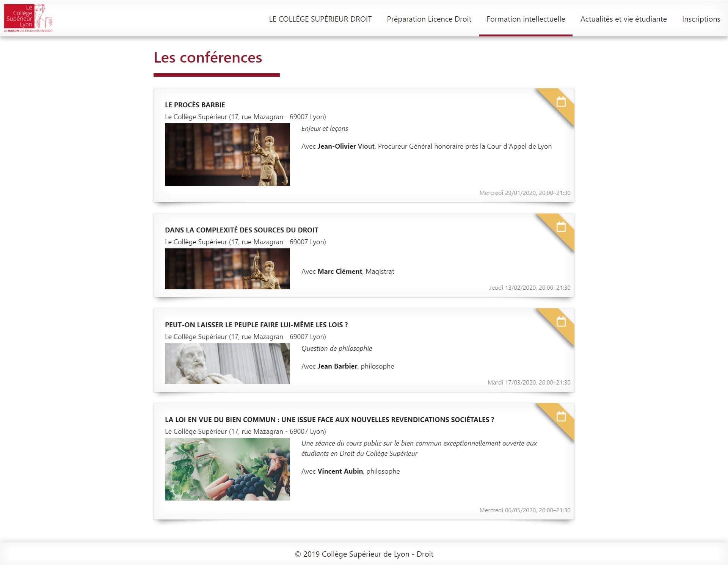The height and width of the screenshot is (565, 728).
Task: Click the Collège Supérieur Lyon logo
Action: [28, 18]
